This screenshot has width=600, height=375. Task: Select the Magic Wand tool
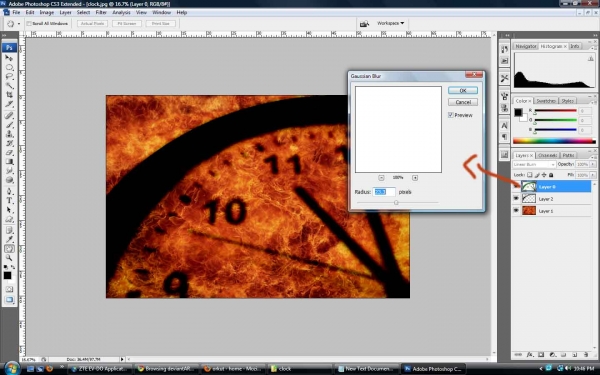[9, 86]
